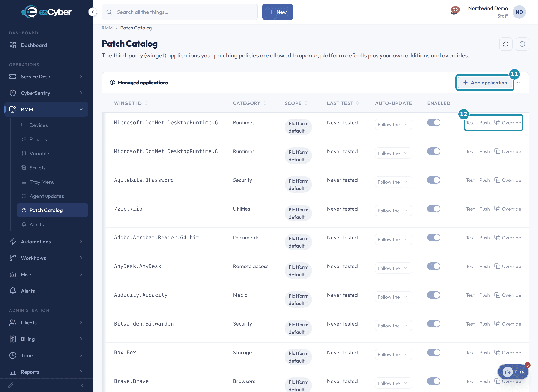
Task: Click the RMM breadcrumb link
Action: coord(107,28)
